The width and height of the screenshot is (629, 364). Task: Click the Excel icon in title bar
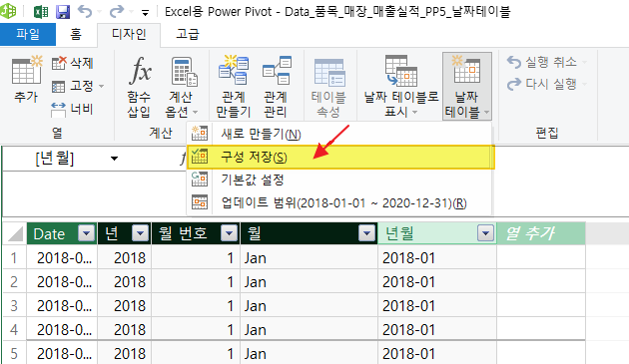click(41, 12)
